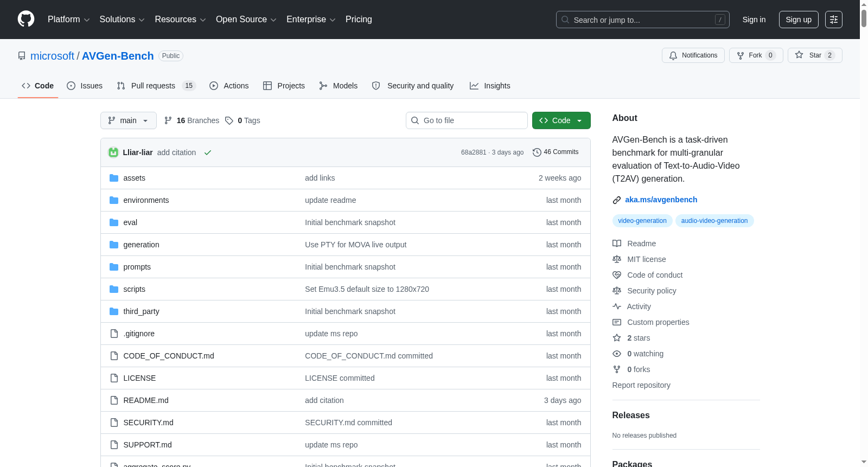Open the generation folder
868x467 pixels.
(141, 245)
